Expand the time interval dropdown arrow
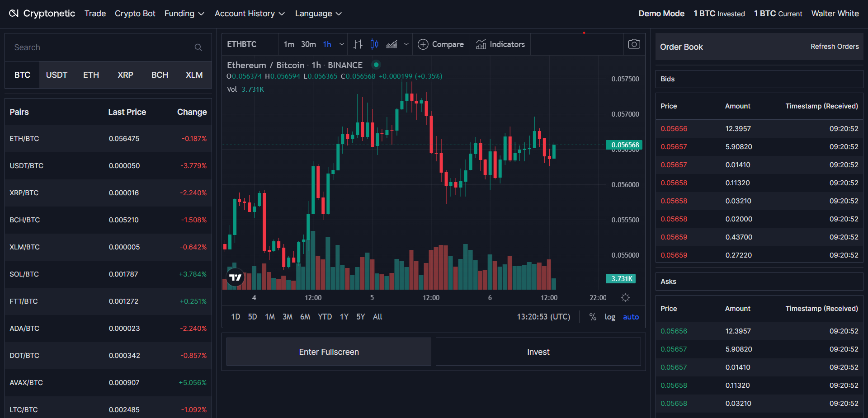The image size is (868, 418). tap(342, 44)
